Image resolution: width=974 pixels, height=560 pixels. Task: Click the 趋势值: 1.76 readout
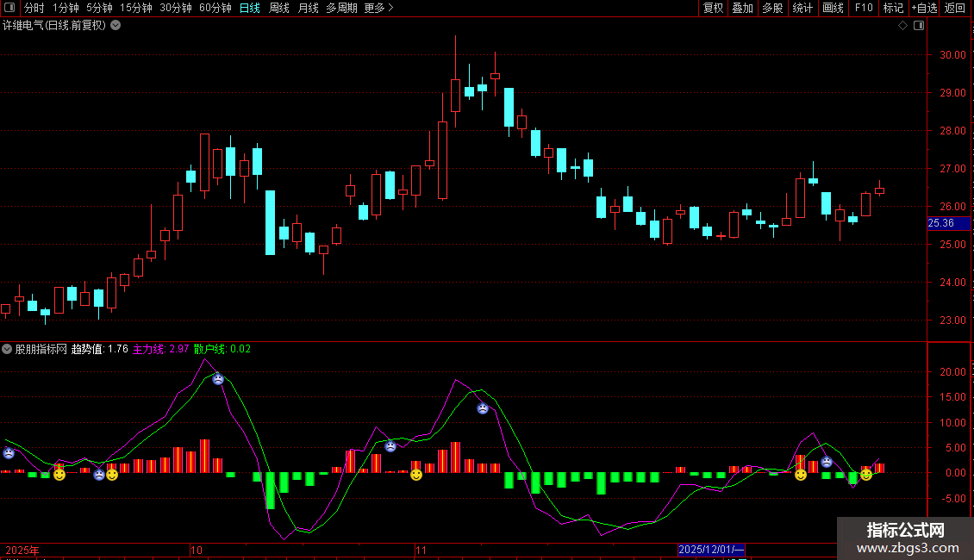tap(99, 349)
